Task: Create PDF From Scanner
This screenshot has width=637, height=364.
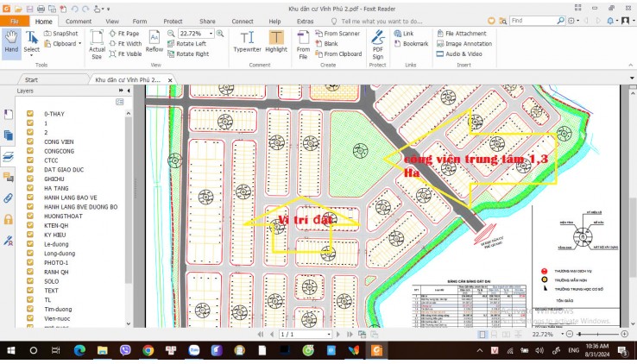Action: (337, 34)
